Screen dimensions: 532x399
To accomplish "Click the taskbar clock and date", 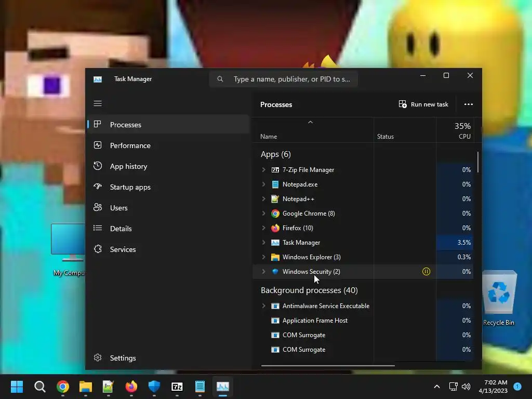I will pyautogui.click(x=493, y=387).
